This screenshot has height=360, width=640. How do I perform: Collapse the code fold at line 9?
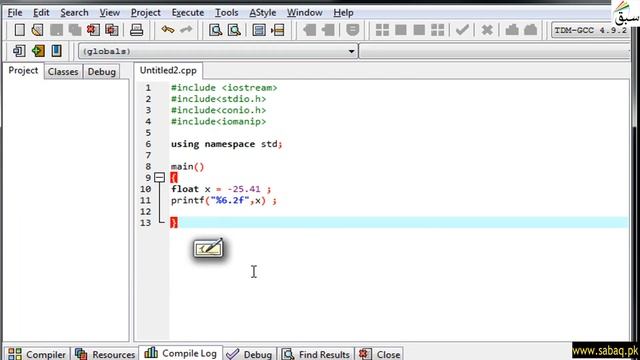[x=160, y=178]
